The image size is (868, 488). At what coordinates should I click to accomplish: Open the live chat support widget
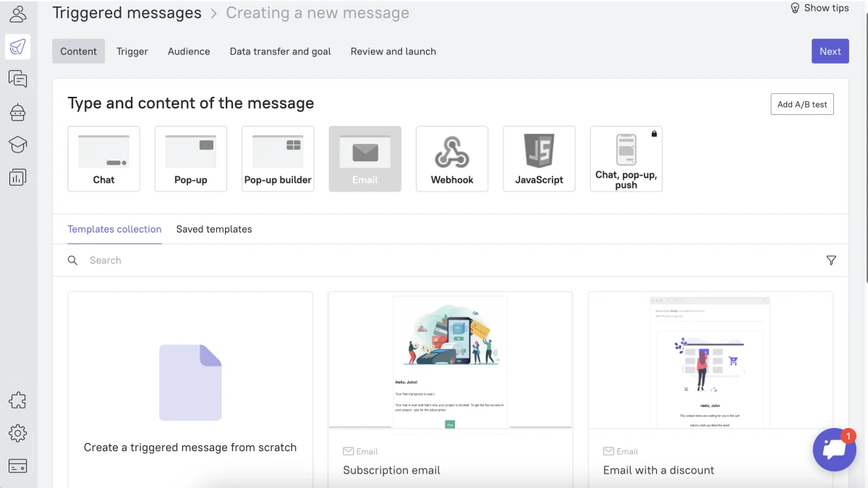pos(834,450)
